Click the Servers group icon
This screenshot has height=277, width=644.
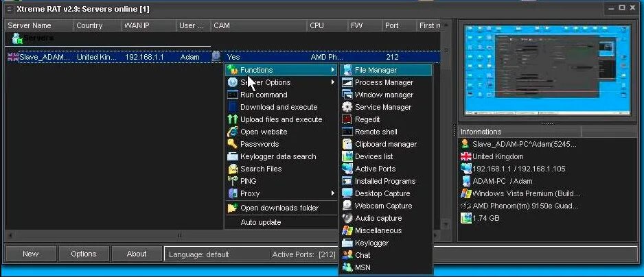(x=17, y=38)
